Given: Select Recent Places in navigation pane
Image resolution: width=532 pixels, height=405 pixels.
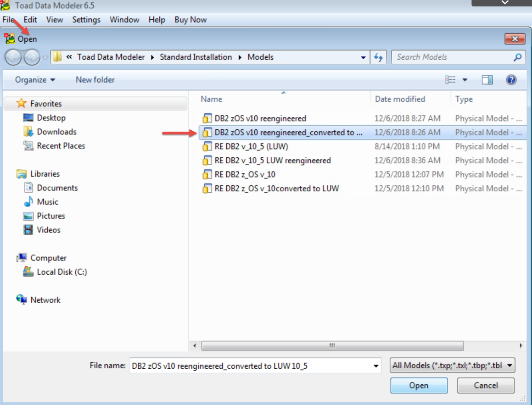Looking at the screenshot, I should point(61,146).
